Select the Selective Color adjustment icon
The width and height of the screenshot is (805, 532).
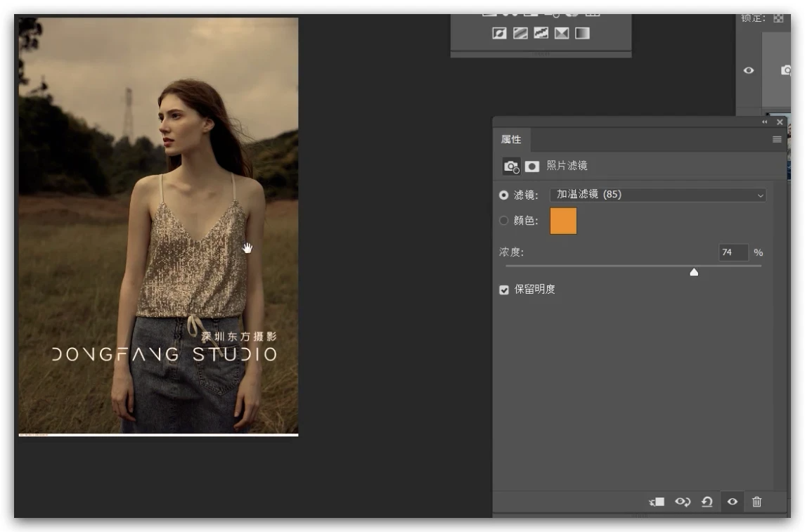pos(561,33)
